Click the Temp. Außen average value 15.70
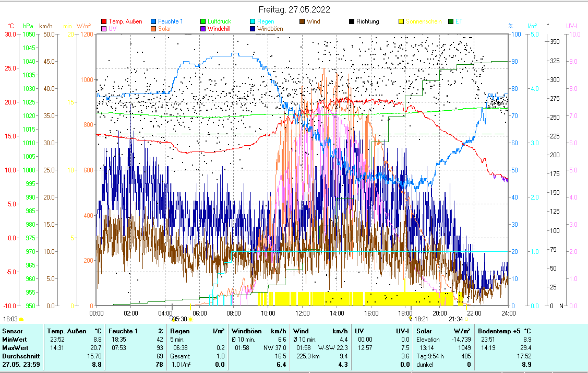Screen dimensions: 588x373 click(x=94, y=356)
